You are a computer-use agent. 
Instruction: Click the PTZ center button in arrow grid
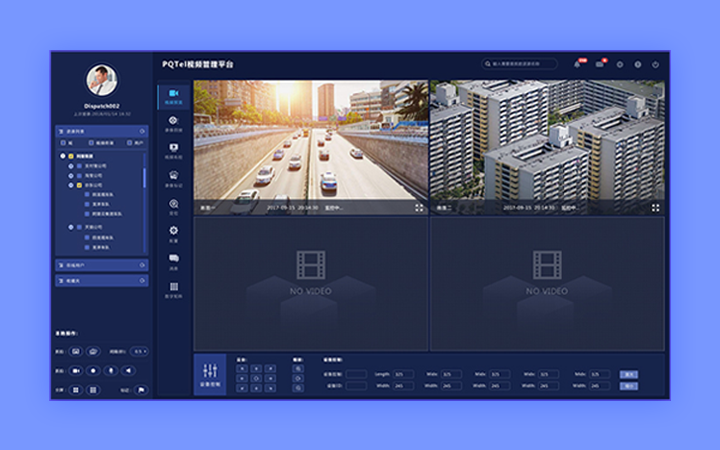click(x=256, y=378)
